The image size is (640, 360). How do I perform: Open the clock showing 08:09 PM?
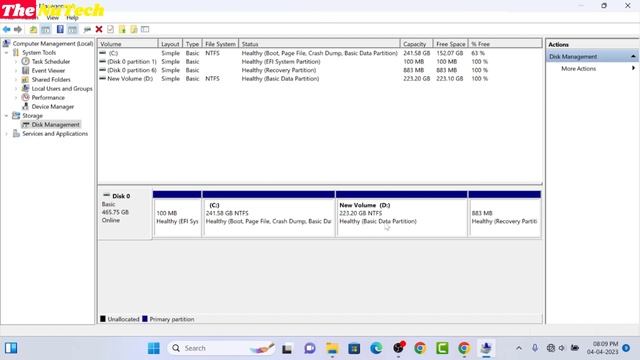point(603,348)
